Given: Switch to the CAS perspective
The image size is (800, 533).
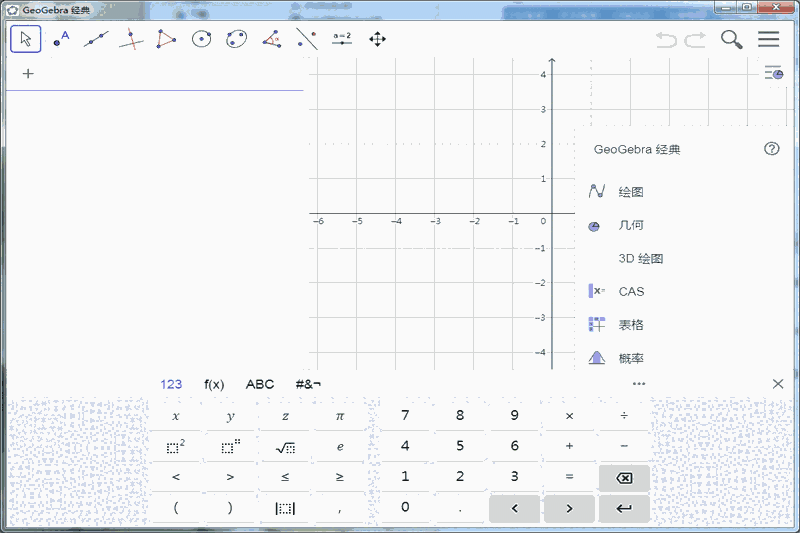Looking at the screenshot, I should 631,291.
